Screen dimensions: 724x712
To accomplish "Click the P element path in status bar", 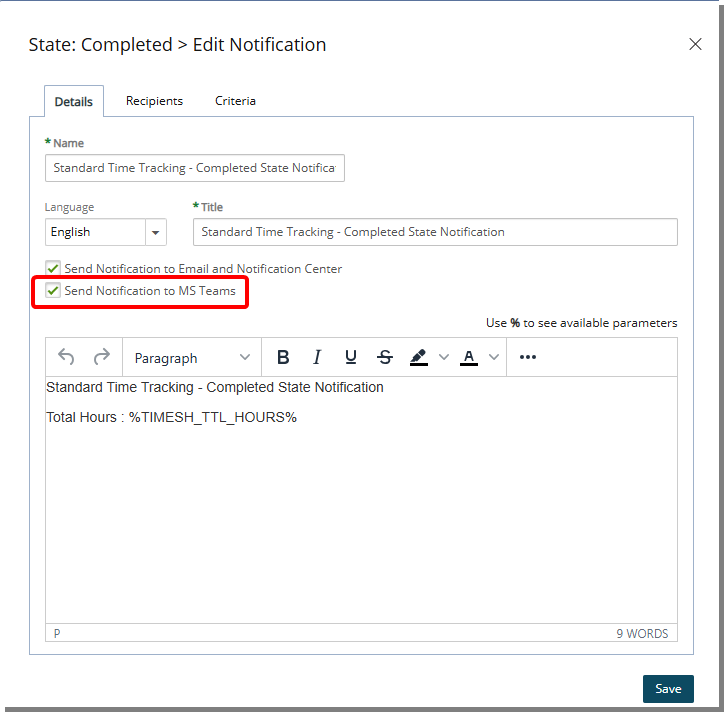I will pyautogui.click(x=57, y=634).
